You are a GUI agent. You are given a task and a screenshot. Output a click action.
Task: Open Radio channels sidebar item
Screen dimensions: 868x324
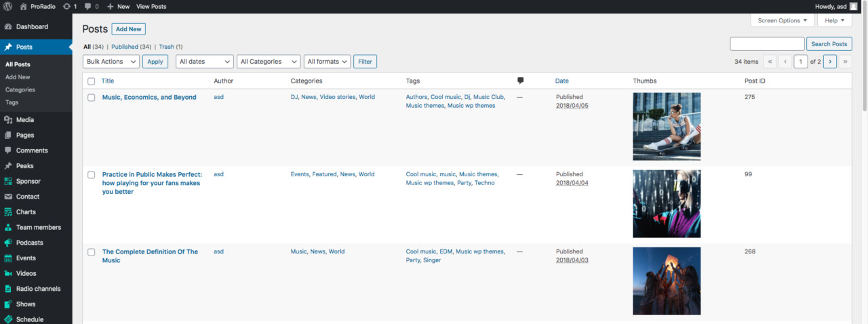38,289
